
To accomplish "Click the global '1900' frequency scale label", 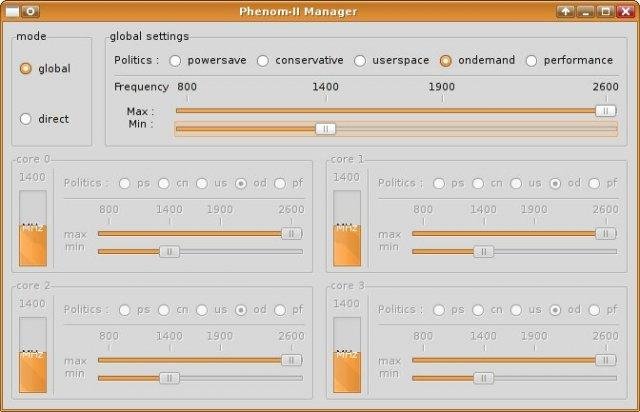I will coord(442,87).
